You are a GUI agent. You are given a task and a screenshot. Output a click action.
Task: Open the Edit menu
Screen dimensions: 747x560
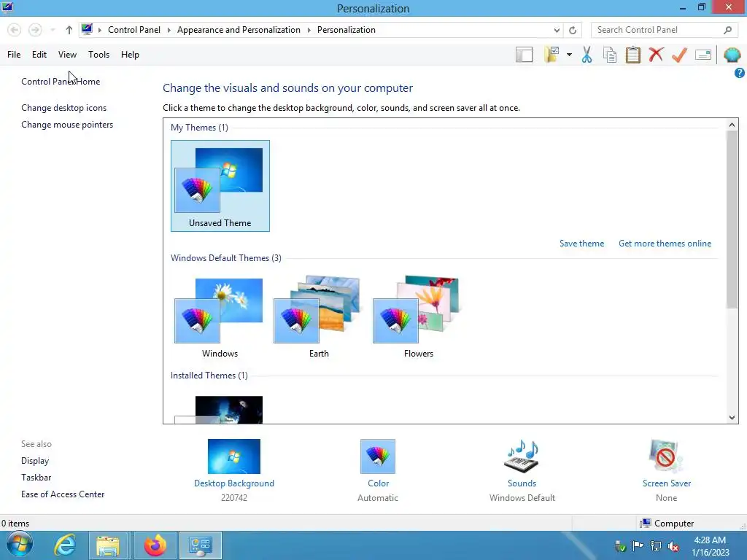(39, 55)
